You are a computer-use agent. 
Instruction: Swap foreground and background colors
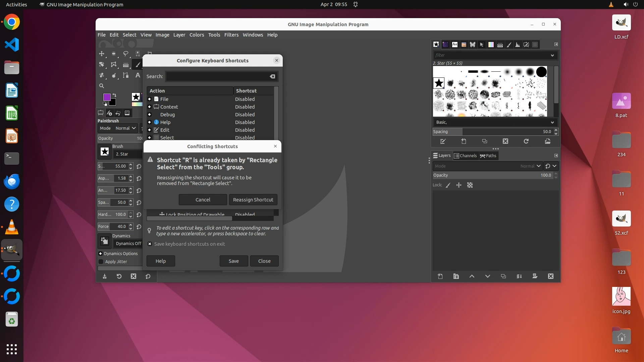[x=114, y=95]
